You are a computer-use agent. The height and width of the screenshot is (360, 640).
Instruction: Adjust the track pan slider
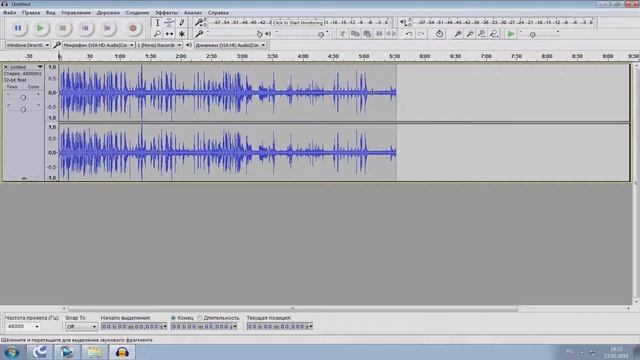(23, 109)
